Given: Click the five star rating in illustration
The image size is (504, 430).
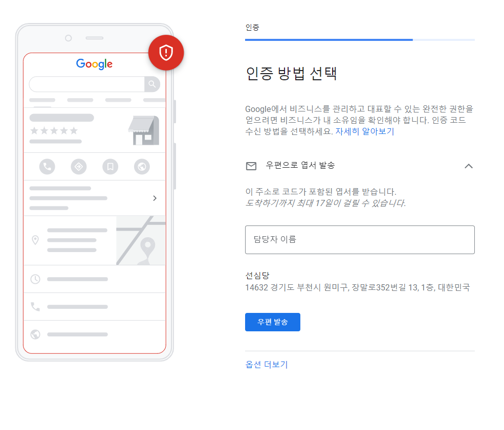Looking at the screenshot, I should click(x=54, y=130).
